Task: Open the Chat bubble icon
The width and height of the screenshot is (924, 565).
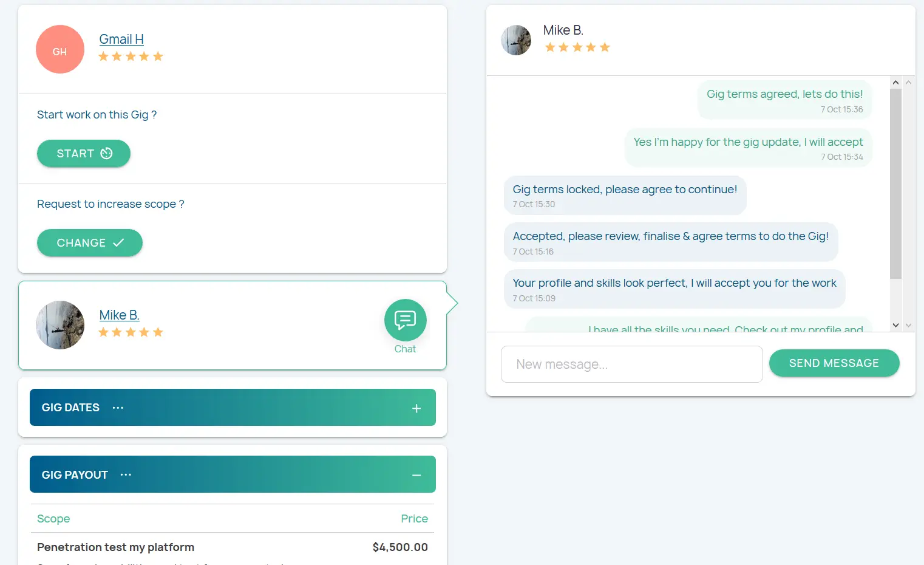Action: [405, 320]
